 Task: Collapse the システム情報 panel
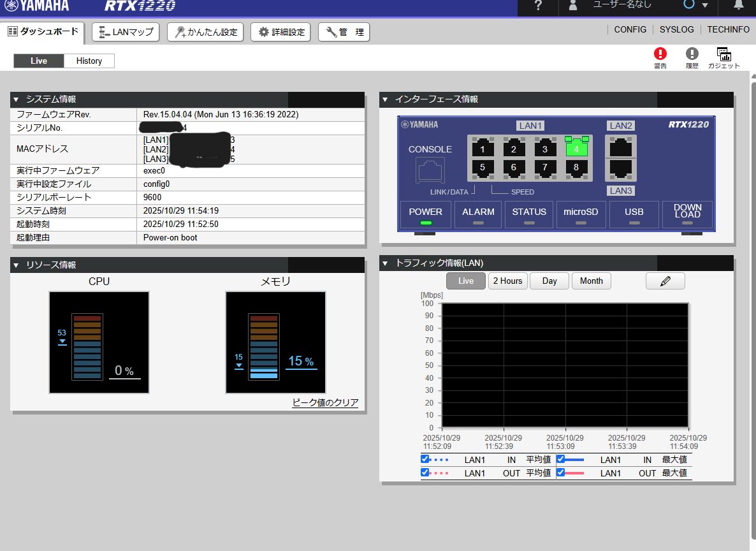[x=17, y=99]
